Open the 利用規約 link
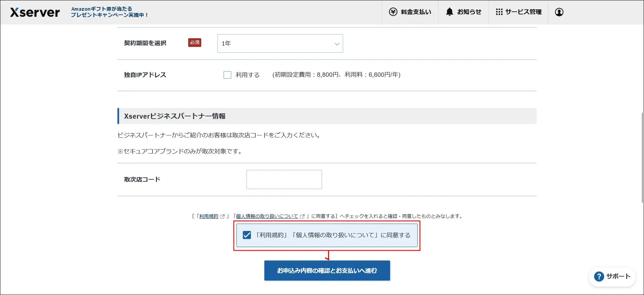The image size is (644, 295). 209,217
